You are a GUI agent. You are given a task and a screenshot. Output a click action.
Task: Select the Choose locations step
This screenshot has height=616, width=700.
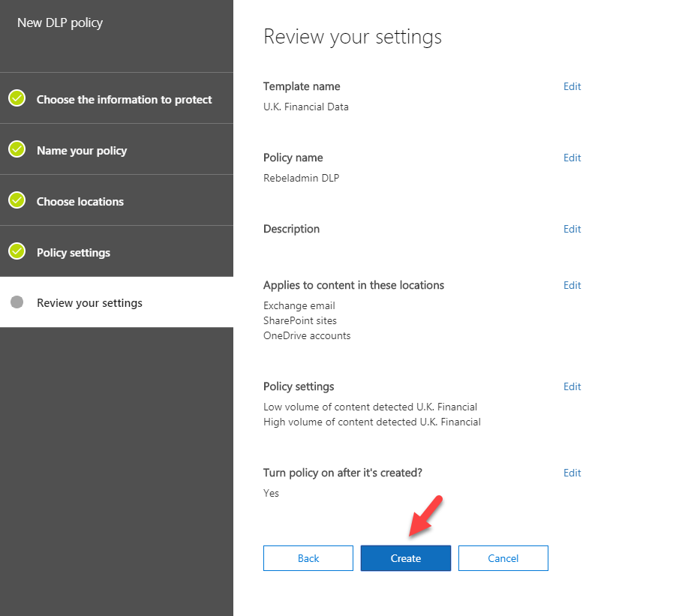coord(116,200)
